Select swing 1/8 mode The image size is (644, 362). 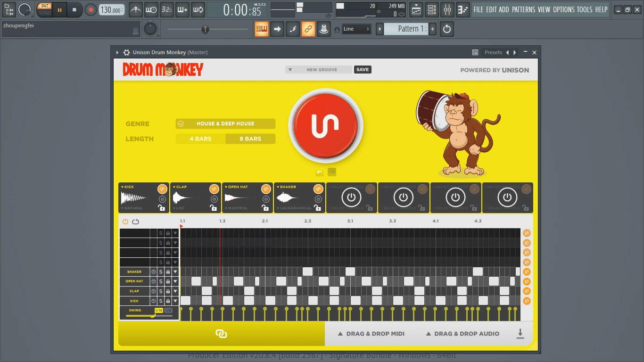pyautogui.click(x=168, y=310)
